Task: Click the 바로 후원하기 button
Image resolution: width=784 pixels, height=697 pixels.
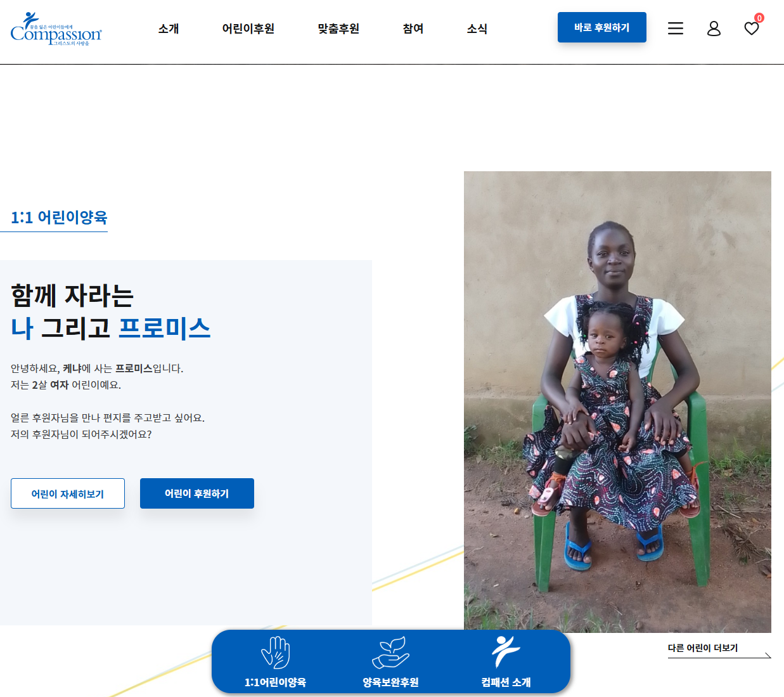Action: (602, 27)
